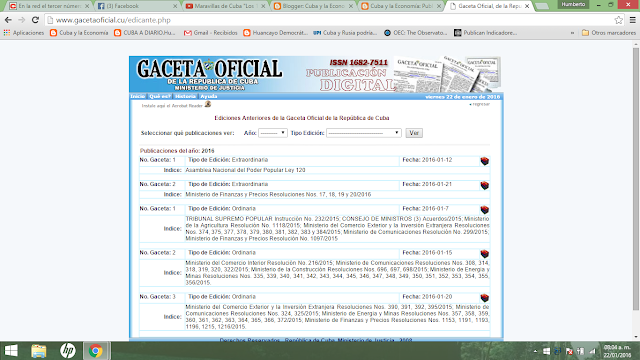The height and width of the screenshot is (360, 640).
Task: Open PDF icon for Gaceta dated 2016-01-15
Action: tap(484, 254)
